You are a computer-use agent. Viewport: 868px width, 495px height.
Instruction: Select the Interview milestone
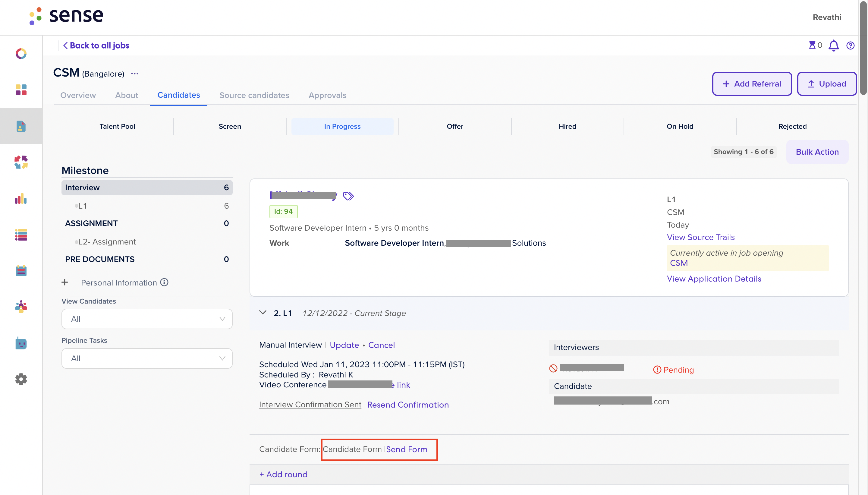coord(147,188)
